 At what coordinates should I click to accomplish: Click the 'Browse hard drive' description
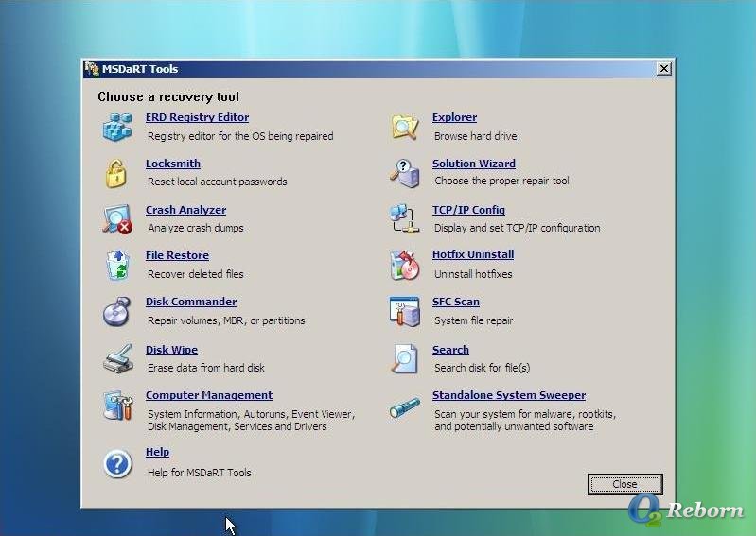[475, 136]
